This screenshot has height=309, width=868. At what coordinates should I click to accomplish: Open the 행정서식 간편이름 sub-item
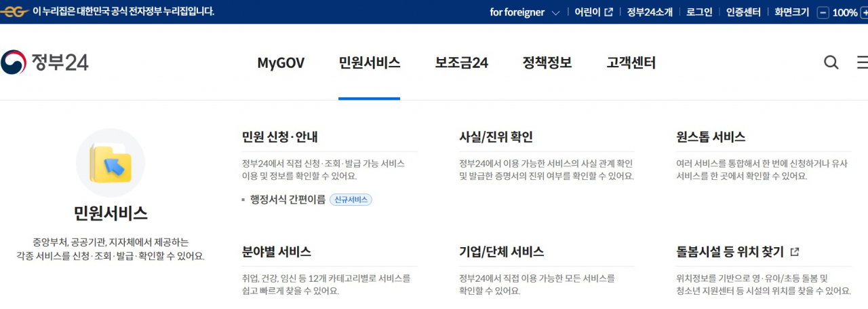coord(288,200)
